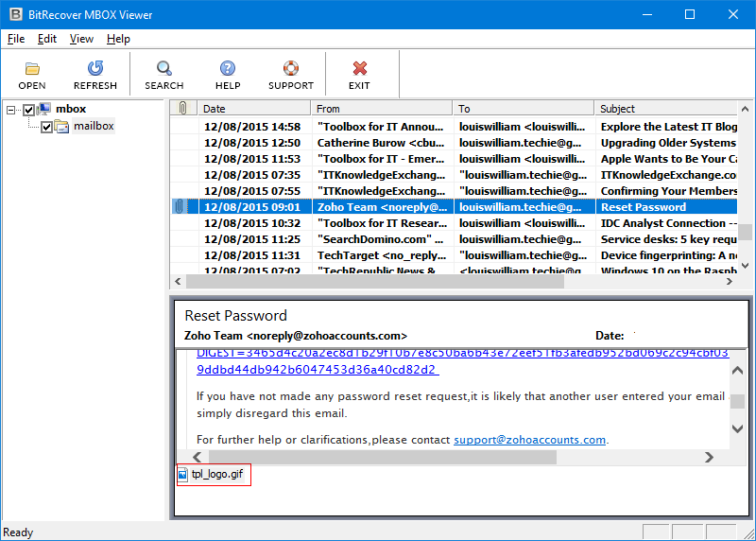Open the support@zohoaccounts.com link

click(x=529, y=440)
